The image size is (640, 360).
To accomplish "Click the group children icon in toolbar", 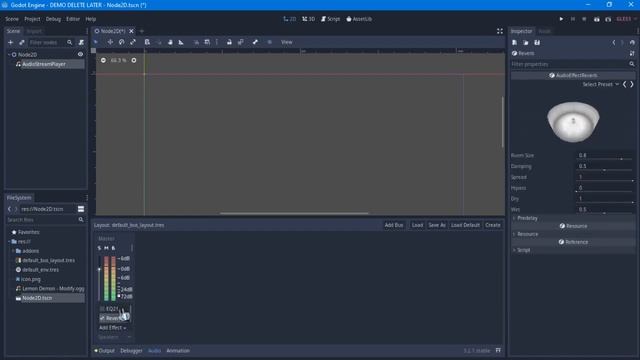I will tap(241, 42).
